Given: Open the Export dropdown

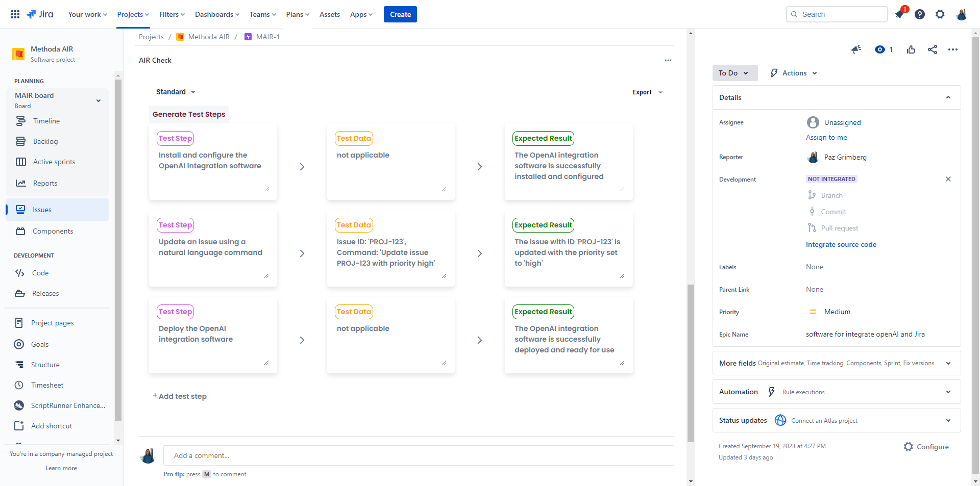Looking at the screenshot, I should coord(647,92).
